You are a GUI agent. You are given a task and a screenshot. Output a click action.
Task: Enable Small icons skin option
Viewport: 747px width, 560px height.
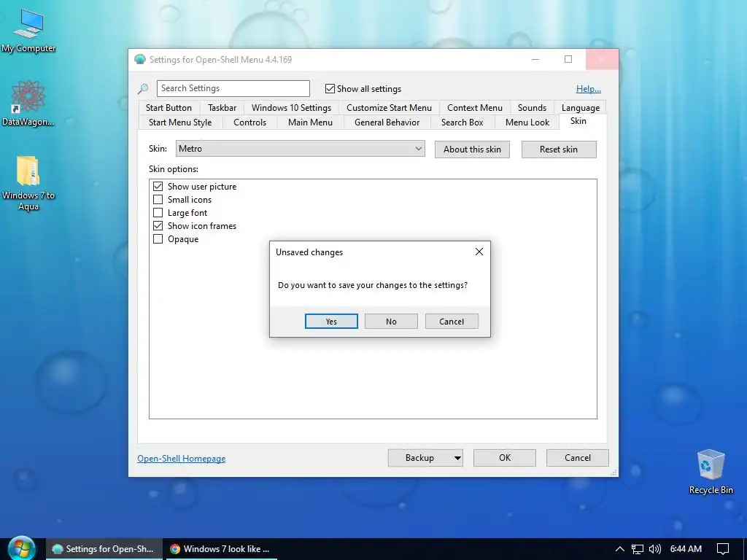click(x=158, y=200)
